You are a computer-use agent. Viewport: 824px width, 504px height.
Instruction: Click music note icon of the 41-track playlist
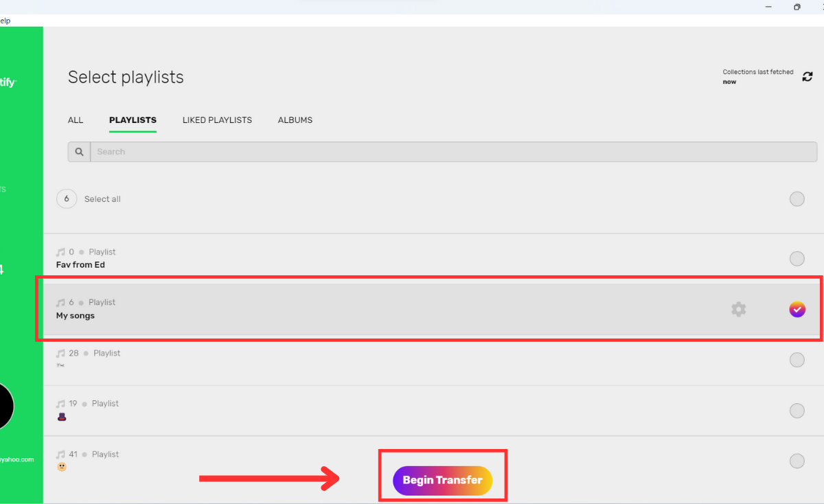[x=60, y=455]
